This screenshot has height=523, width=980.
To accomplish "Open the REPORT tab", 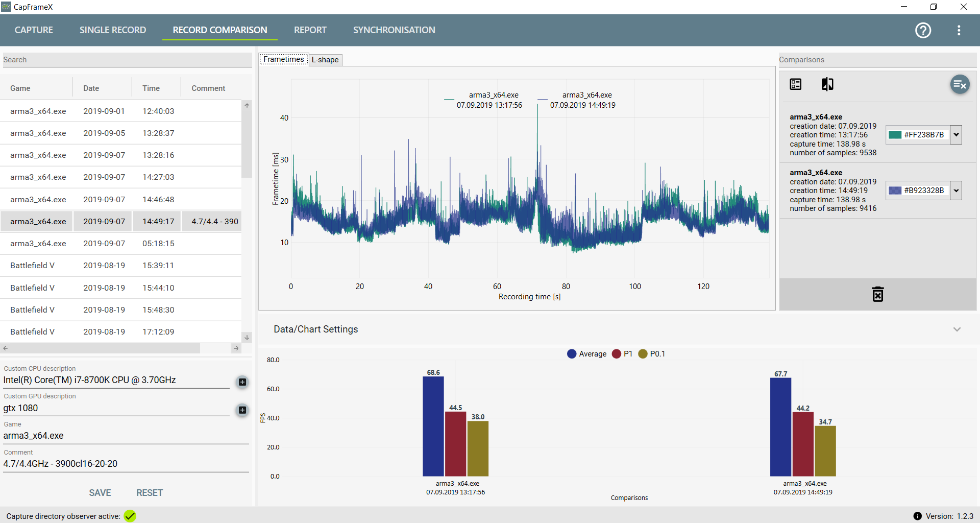I will point(310,30).
